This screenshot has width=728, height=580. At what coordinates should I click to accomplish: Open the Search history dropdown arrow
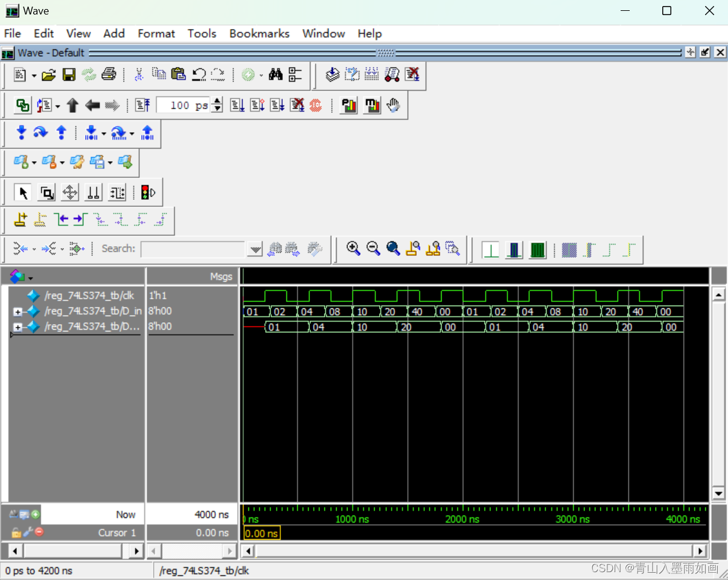[255, 249]
